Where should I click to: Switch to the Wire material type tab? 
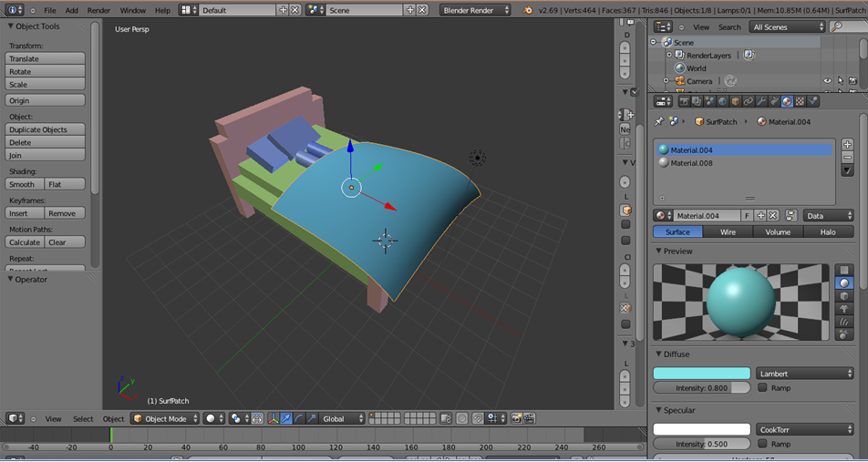pyautogui.click(x=728, y=232)
